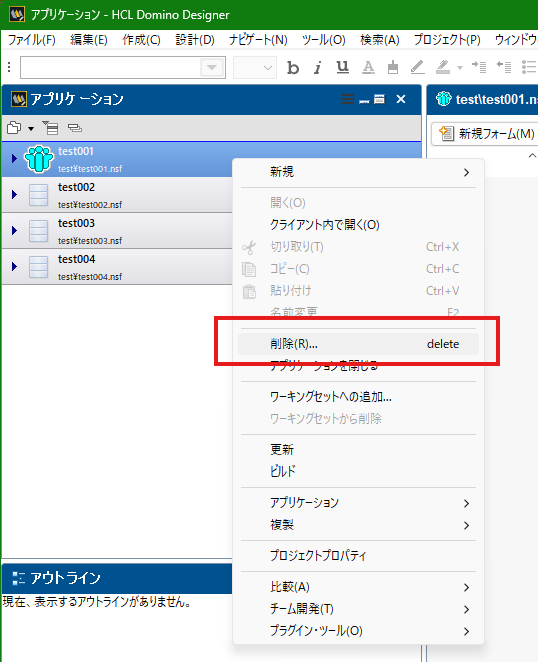
Task: Open the highlighter color dropdown arrow
Action: click(460, 68)
